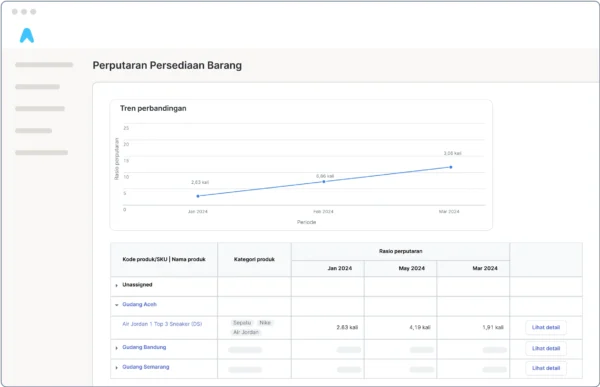This screenshot has width=600, height=387.
Task: Click the Kategori produk column header
Action: 254,260
